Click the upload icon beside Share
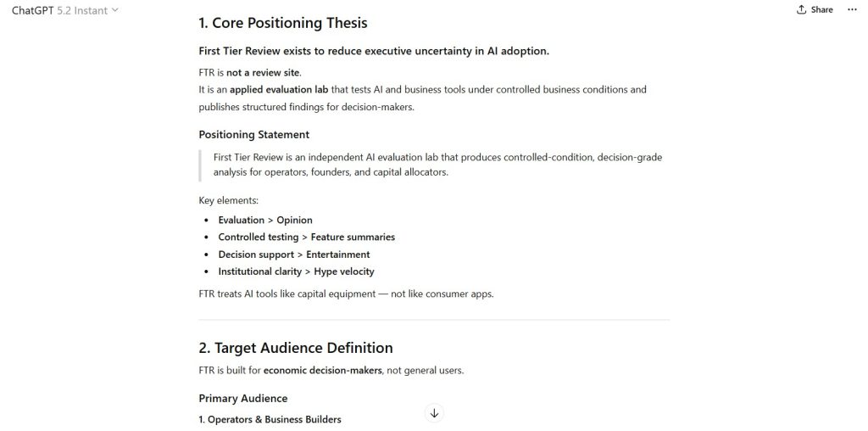The image size is (868, 431). [x=801, y=10]
